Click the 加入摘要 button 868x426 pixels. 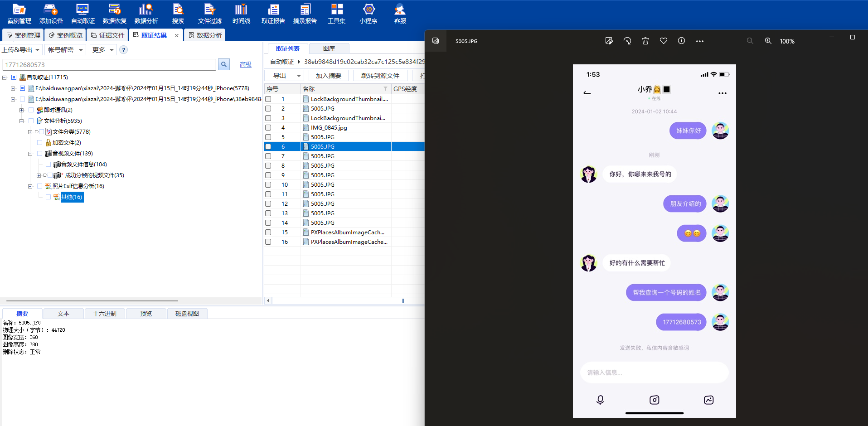329,76
